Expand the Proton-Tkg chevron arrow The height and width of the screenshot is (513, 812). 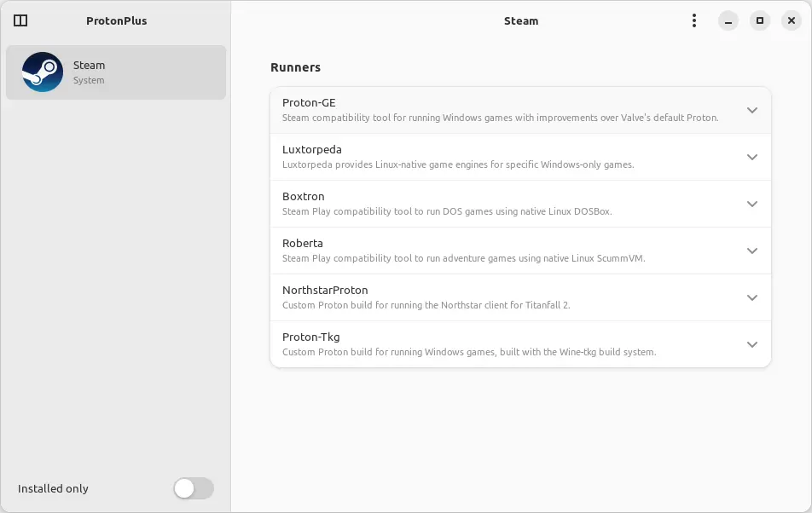752,344
